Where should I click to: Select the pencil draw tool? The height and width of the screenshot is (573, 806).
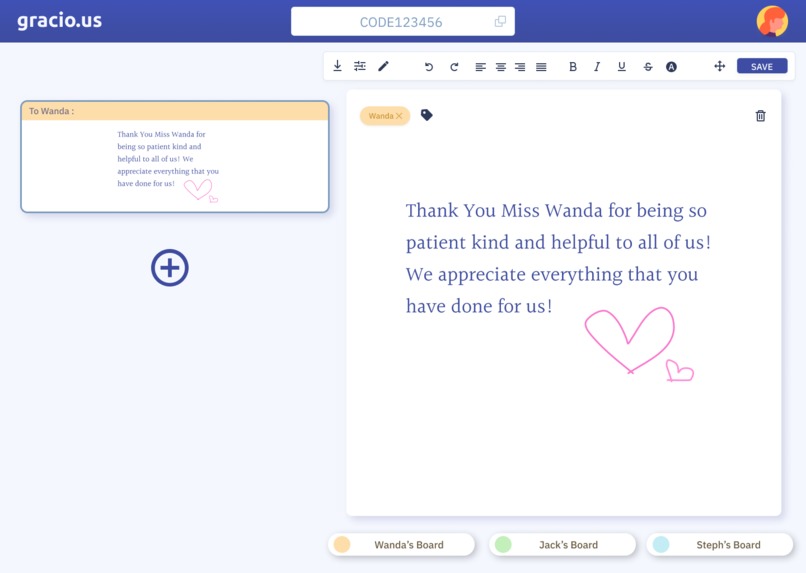383,66
